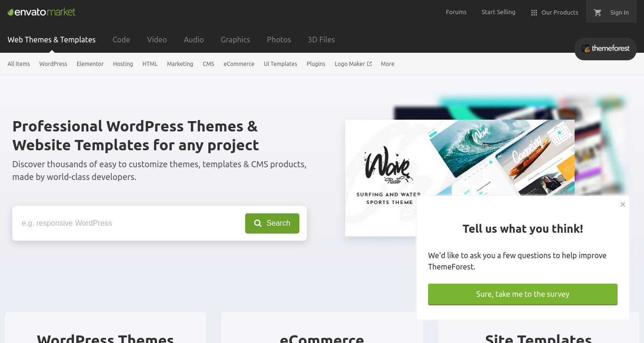Screen dimensions: 644x343
Task: Open Our Products grid menu
Action: coord(554,13)
